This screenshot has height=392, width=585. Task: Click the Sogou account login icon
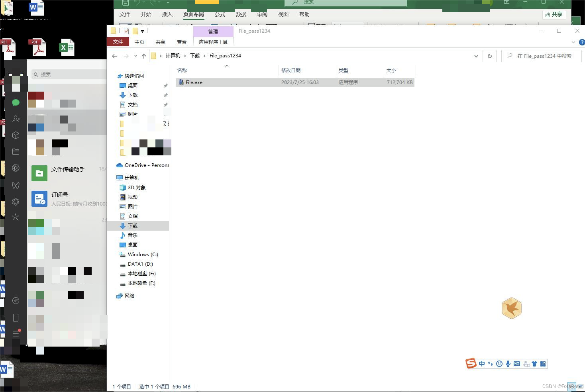click(x=526, y=364)
